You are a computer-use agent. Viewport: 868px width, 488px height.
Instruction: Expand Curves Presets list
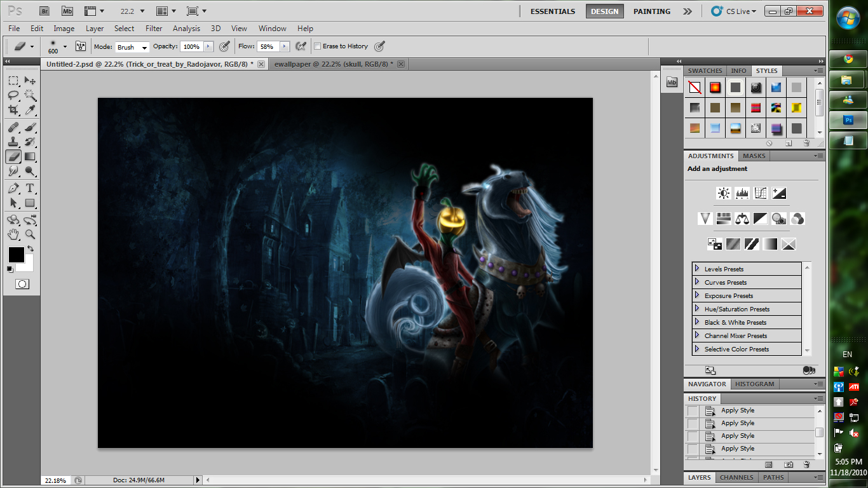click(x=697, y=282)
